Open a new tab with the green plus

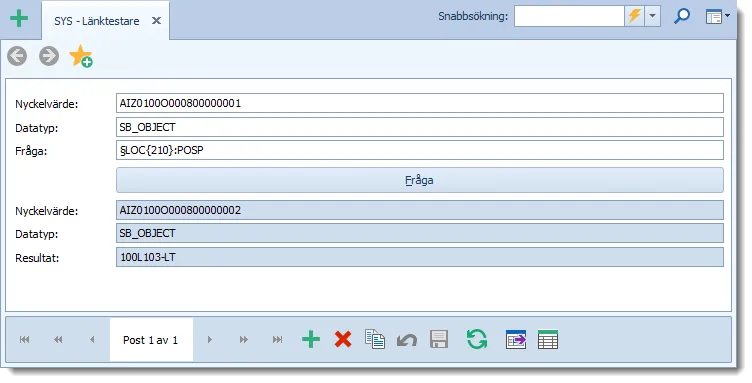pos(19,19)
